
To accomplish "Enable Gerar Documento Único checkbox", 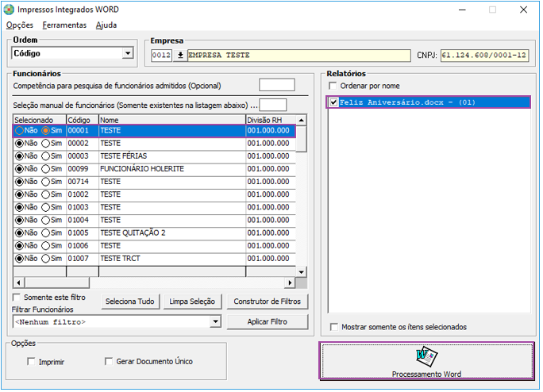I will (x=109, y=362).
